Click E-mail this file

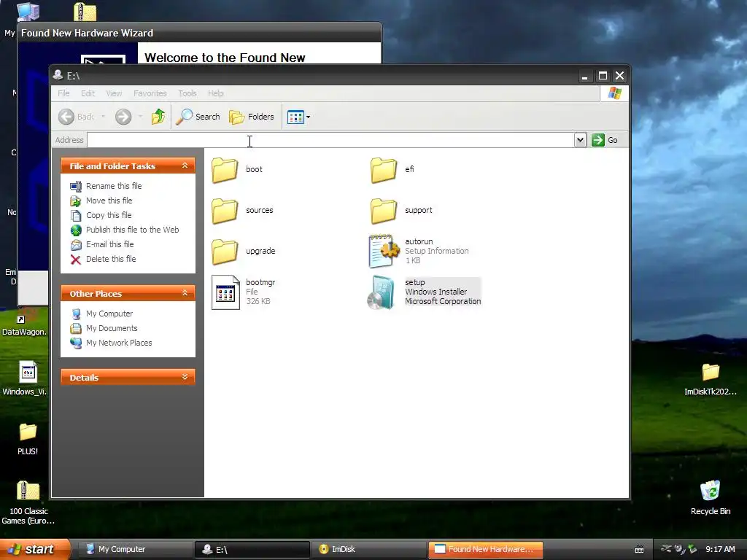[x=109, y=244]
